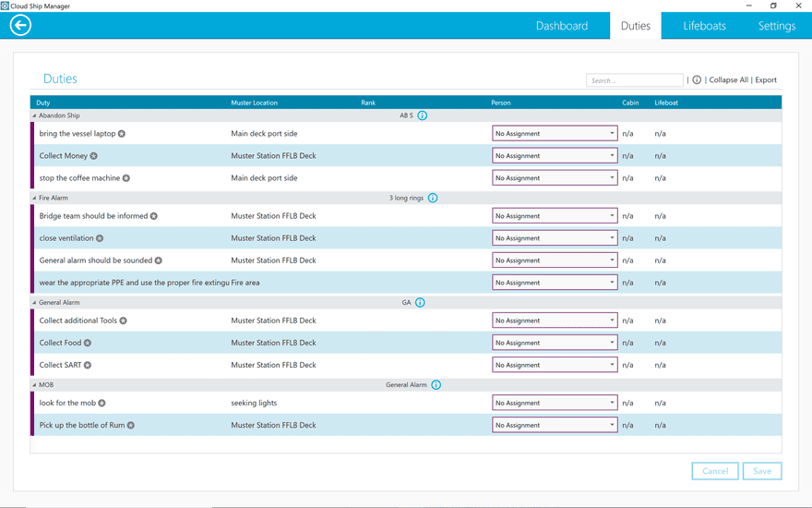This screenshot has width=812, height=508.
Task: Restore down the application window
Action: pyautogui.click(x=773, y=6)
